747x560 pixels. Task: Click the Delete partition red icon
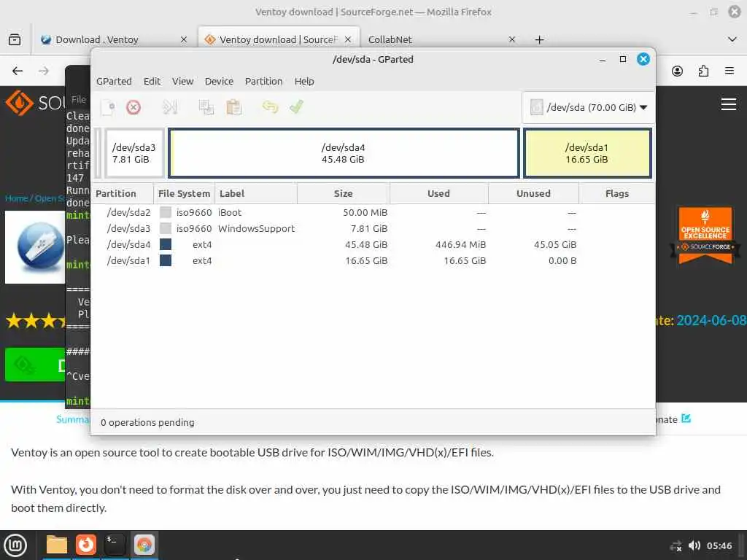point(133,107)
